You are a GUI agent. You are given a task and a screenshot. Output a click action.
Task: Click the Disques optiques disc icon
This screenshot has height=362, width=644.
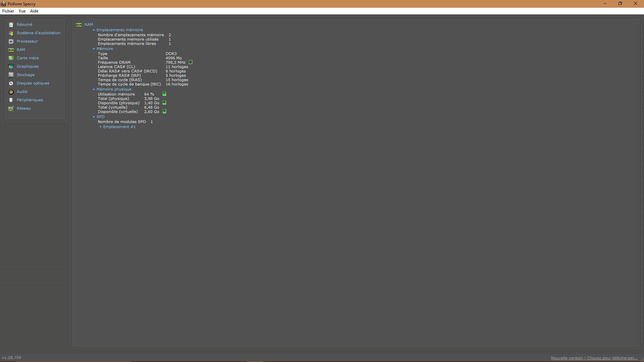click(x=11, y=83)
